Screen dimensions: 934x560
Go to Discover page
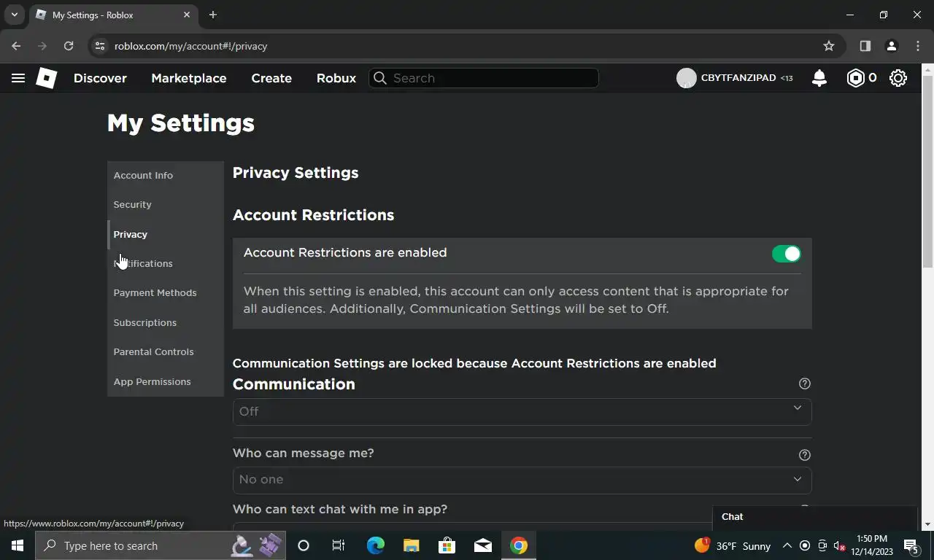(x=100, y=78)
